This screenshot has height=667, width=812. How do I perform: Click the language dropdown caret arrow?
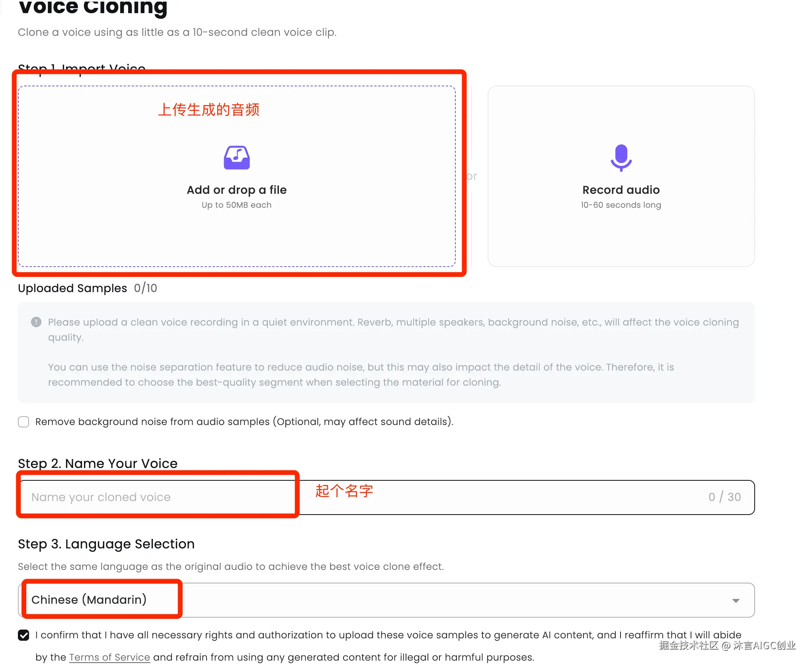click(736, 601)
